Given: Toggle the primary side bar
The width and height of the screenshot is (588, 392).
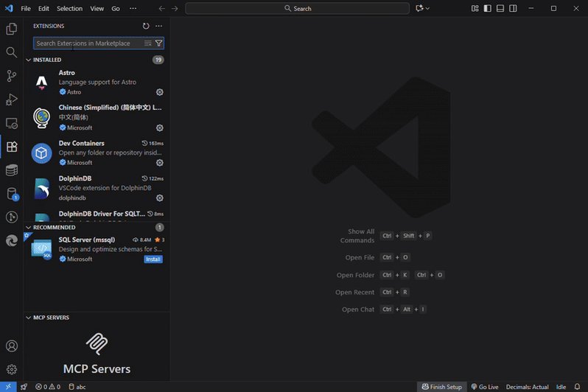Looking at the screenshot, I should (x=488, y=8).
